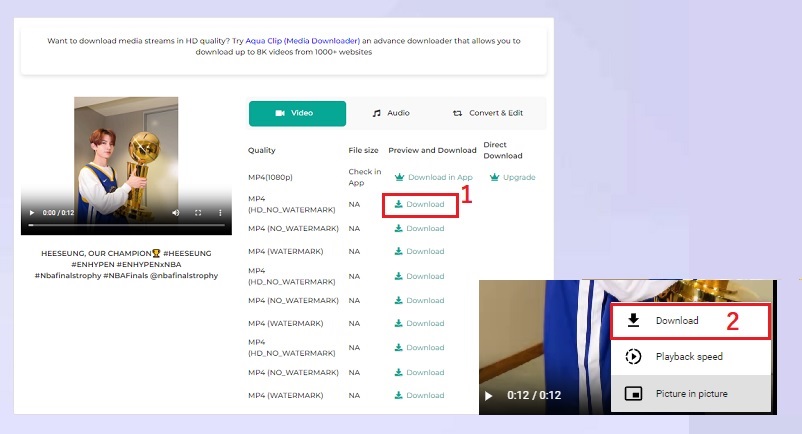Click the 'Quality' column header
The image size is (802, 434).
(261, 150)
